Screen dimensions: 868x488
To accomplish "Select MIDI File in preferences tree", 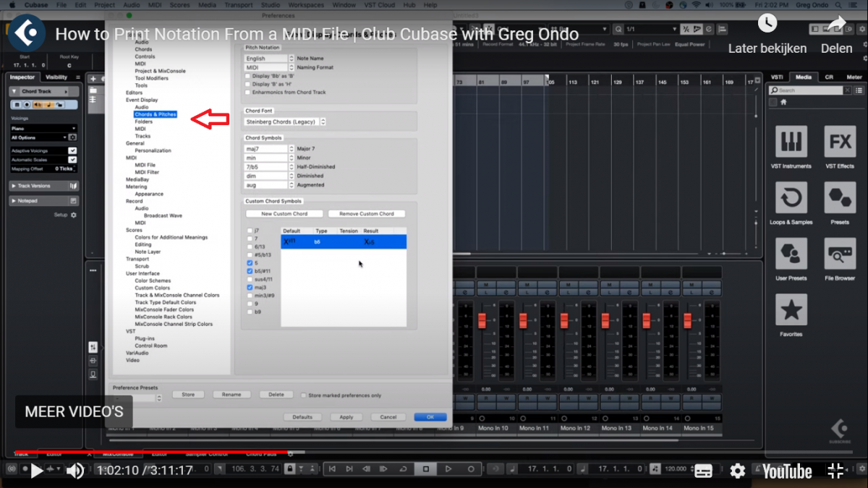I will click(x=145, y=165).
